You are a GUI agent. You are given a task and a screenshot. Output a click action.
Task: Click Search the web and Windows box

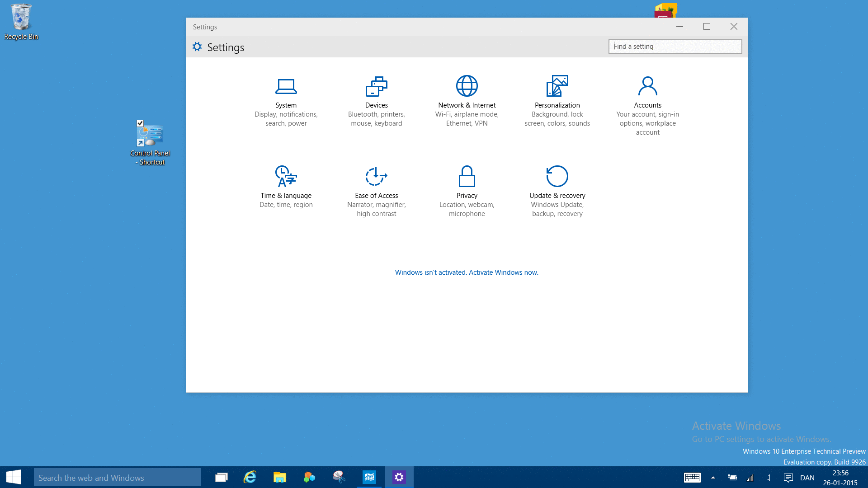click(x=117, y=478)
